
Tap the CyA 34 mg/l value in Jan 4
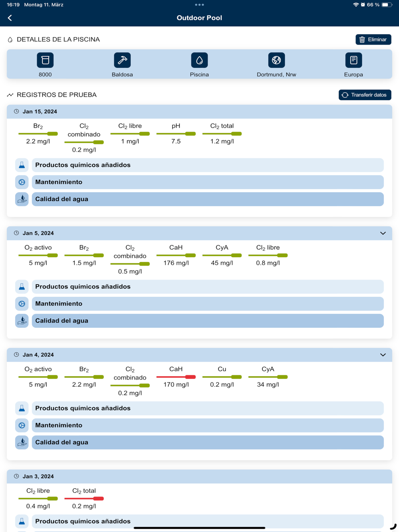268,385
